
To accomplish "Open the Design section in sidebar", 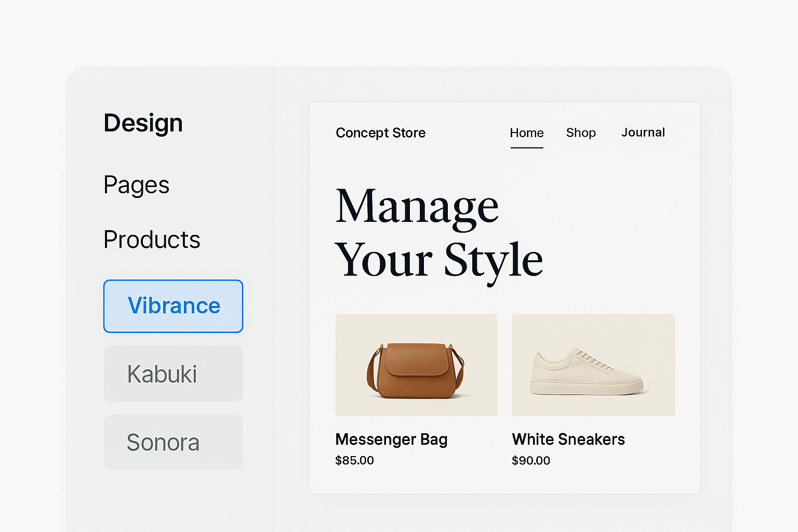I will (143, 123).
